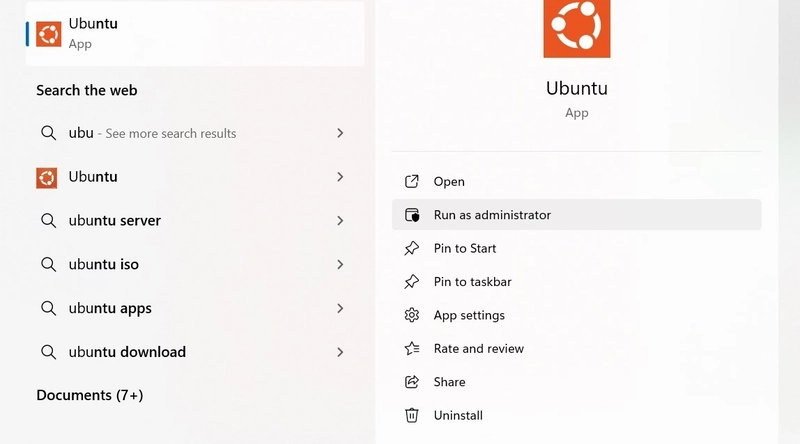The image size is (800, 444).
Task: Select the 'ubuntu apps' web suggestion
Action: pyautogui.click(x=195, y=308)
